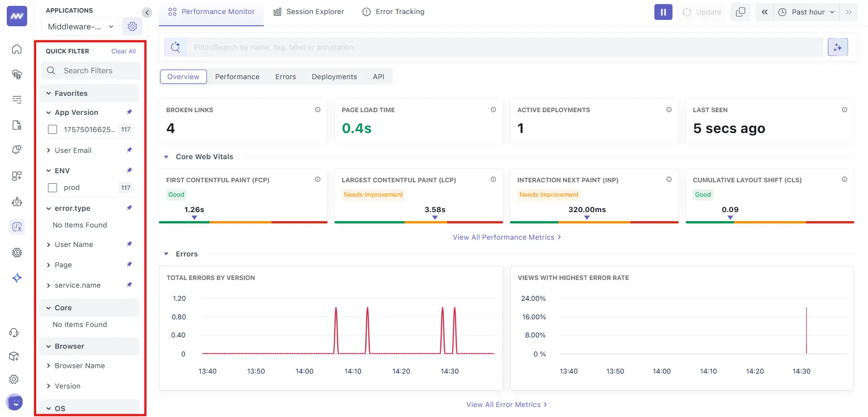The height and width of the screenshot is (417, 868).
Task: Check the prod environment filter
Action: pos(52,187)
